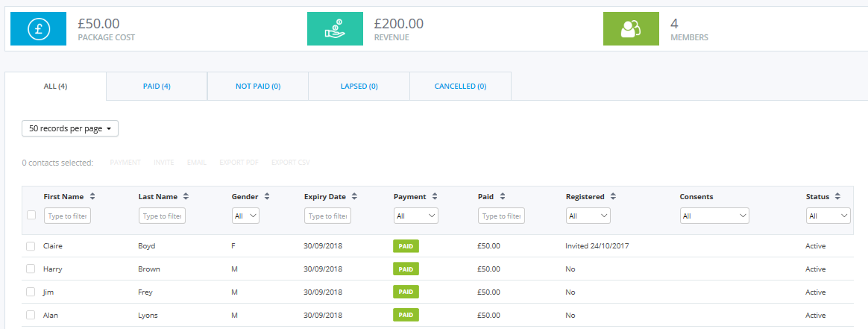Sort by Last Name column arrows

(186, 197)
